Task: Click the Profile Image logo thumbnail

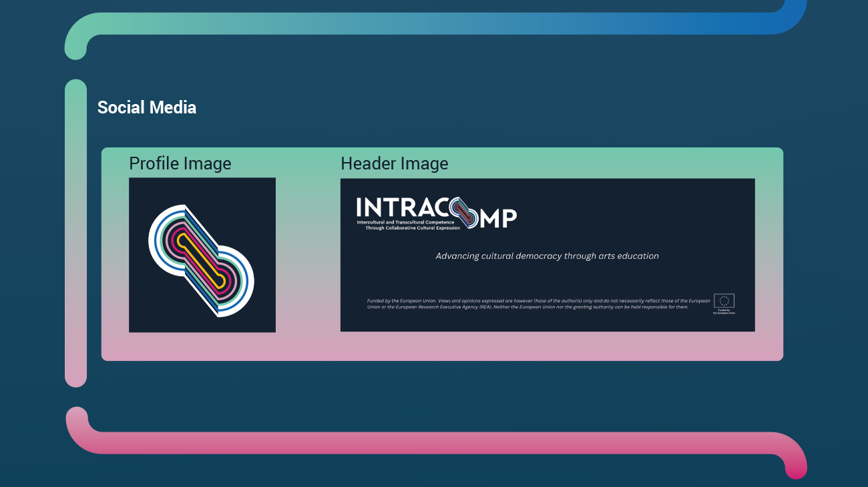Action: [202, 255]
